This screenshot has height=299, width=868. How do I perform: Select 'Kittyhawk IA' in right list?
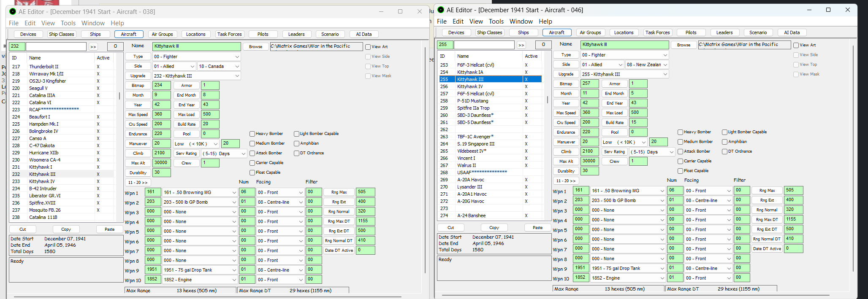[x=490, y=72]
